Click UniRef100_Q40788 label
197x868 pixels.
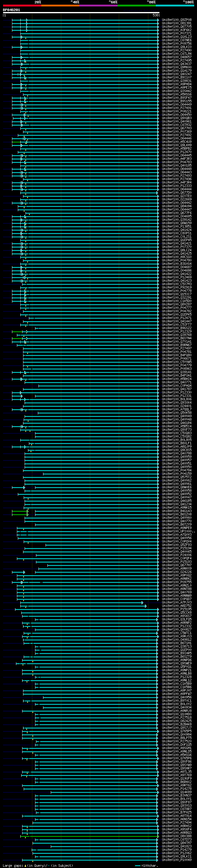pos(176,454)
